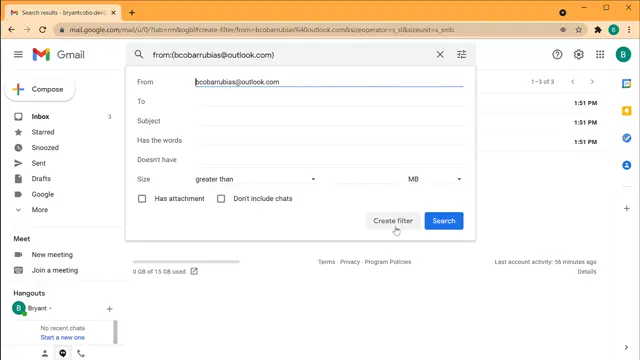Open the main menu hamburger icon
The width and height of the screenshot is (640, 360).
click(x=18, y=54)
